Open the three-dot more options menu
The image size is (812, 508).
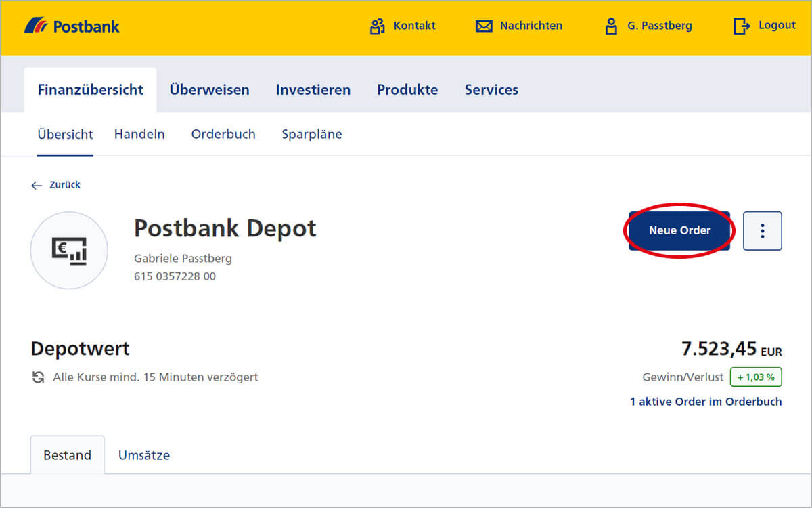coord(763,231)
